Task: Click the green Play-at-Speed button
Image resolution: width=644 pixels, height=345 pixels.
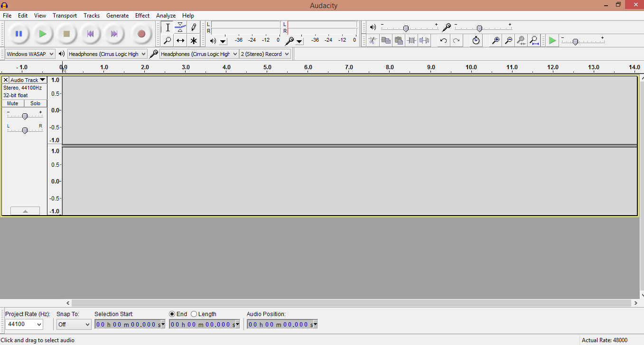Action: click(552, 40)
